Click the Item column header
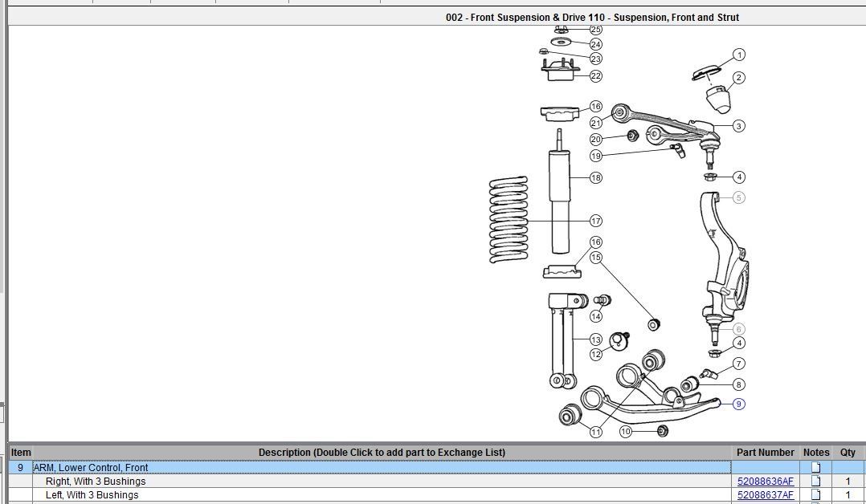Screen dimensions: 866x504 (x=21, y=453)
